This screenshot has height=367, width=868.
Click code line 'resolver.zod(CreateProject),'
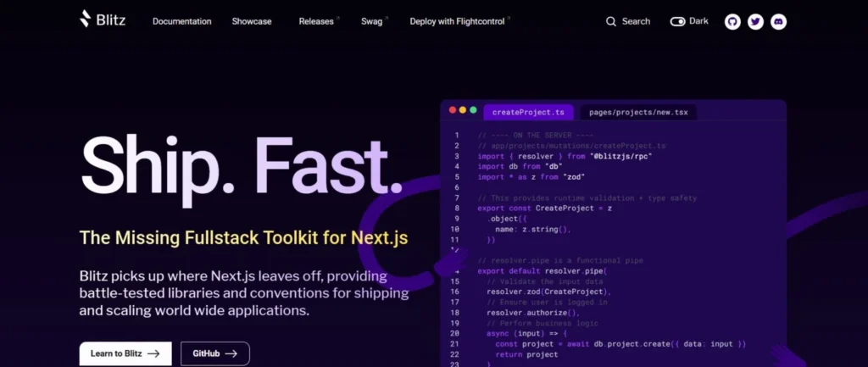tap(548, 292)
